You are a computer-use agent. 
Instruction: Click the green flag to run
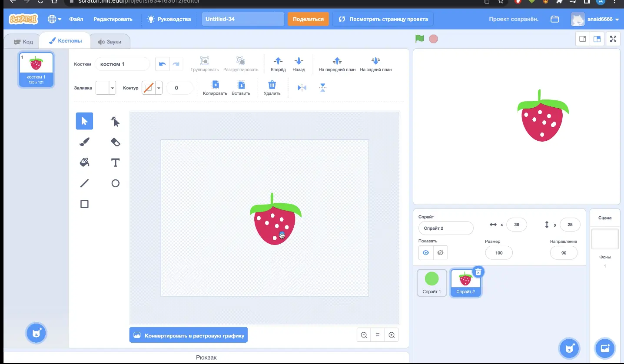click(x=419, y=39)
